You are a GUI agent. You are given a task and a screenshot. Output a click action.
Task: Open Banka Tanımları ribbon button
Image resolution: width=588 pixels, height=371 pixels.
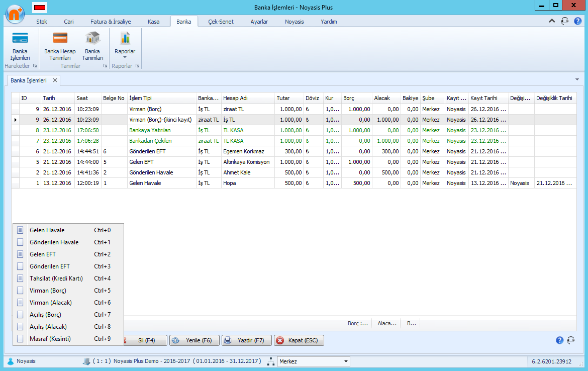(92, 47)
